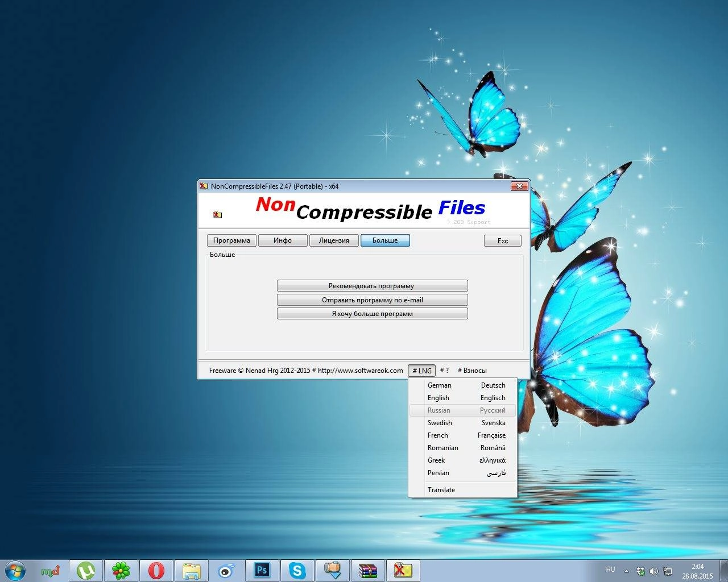The width and height of the screenshot is (728, 582).
Task: Click the # ? help item
Action: (444, 371)
